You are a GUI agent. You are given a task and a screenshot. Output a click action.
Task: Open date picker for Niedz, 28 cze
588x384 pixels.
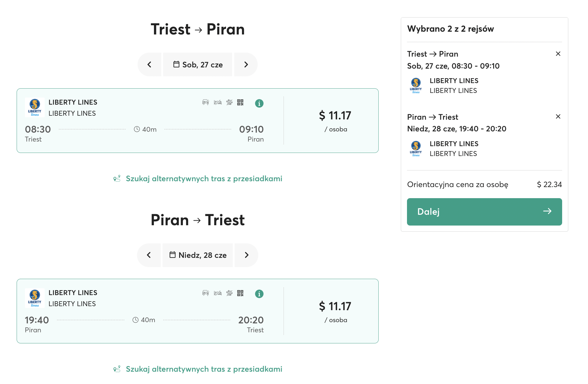[198, 255]
